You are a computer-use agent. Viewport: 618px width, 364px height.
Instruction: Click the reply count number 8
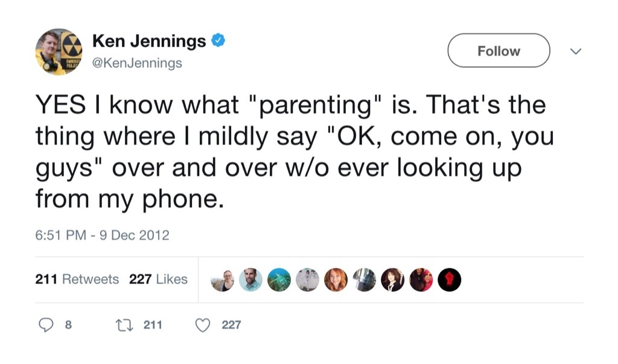(68, 325)
